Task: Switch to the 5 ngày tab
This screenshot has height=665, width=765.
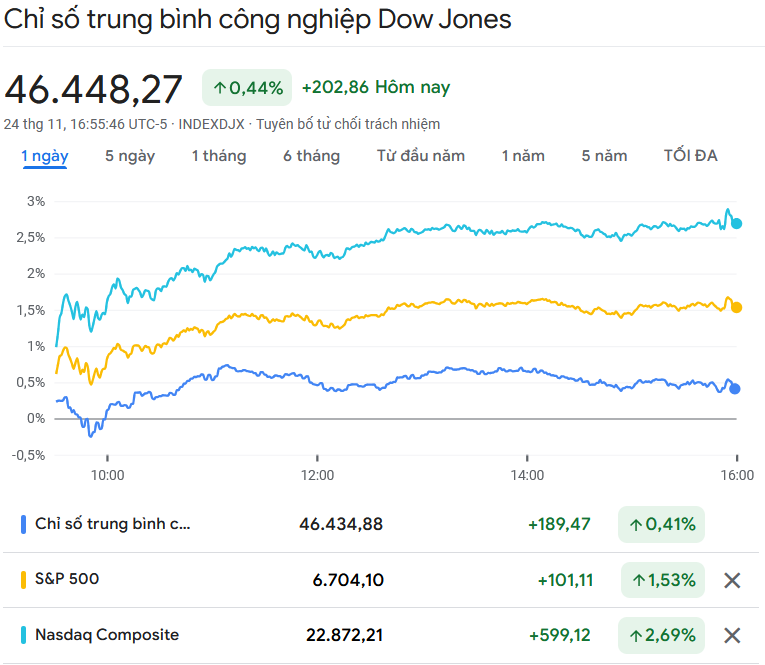Action: coord(130,156)
